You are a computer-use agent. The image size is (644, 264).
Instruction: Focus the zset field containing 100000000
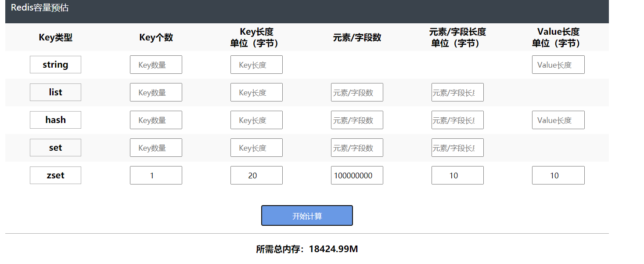[x=357, y=175]
